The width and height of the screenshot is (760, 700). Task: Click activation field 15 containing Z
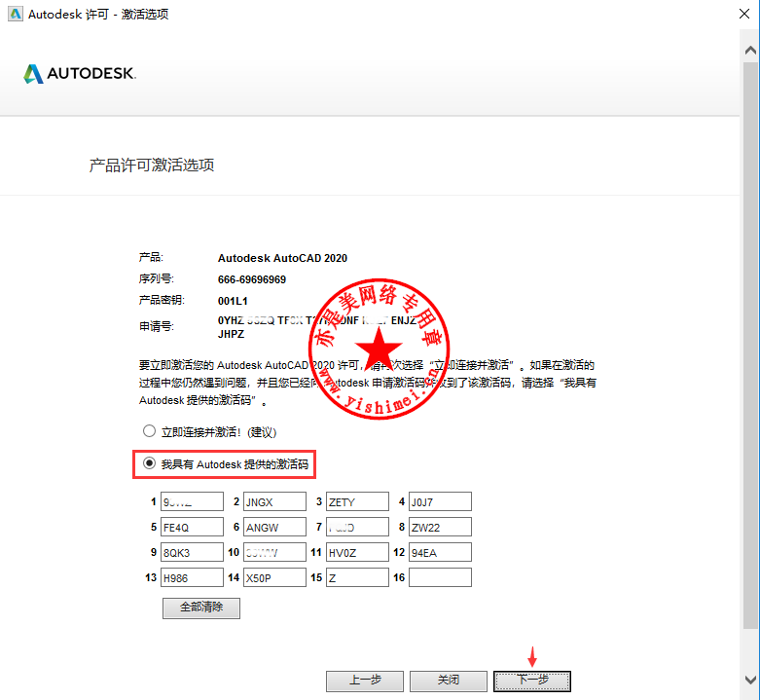click(x=358, y=578)
